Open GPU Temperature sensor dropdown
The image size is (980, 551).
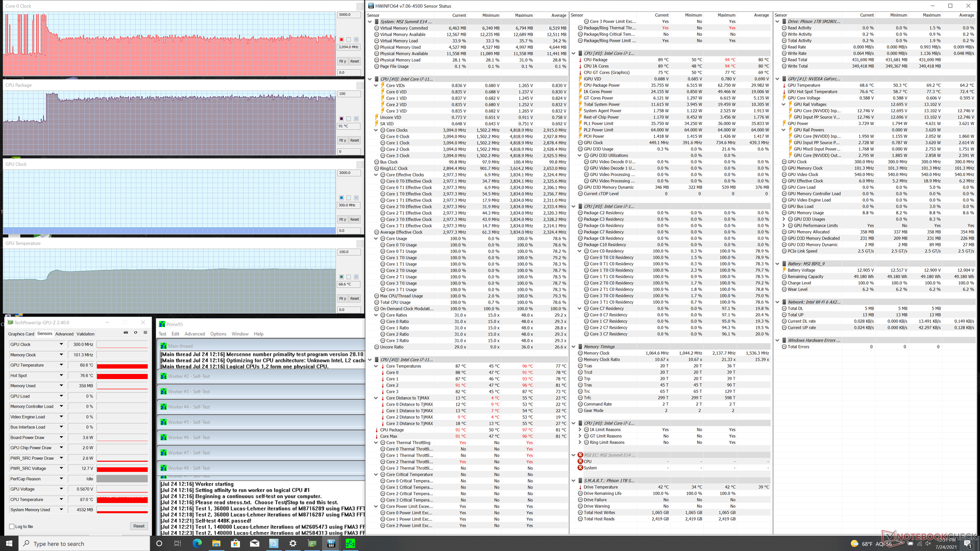pos(61,365)
